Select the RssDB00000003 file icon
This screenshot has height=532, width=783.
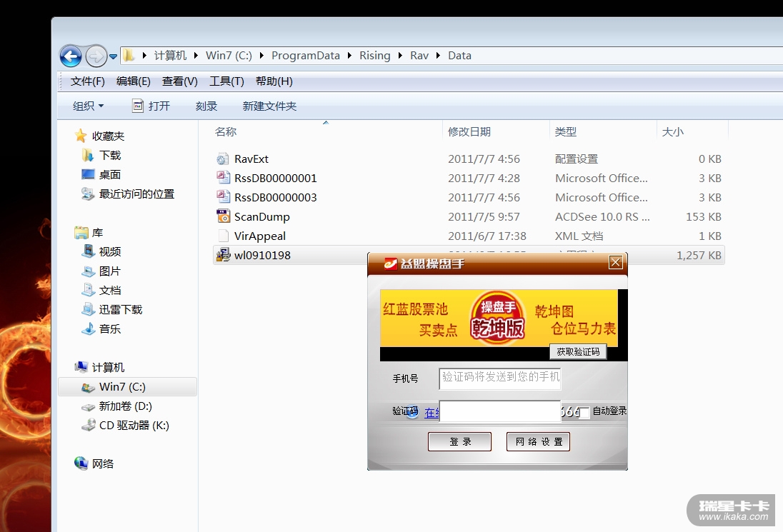tap(223, 197)
